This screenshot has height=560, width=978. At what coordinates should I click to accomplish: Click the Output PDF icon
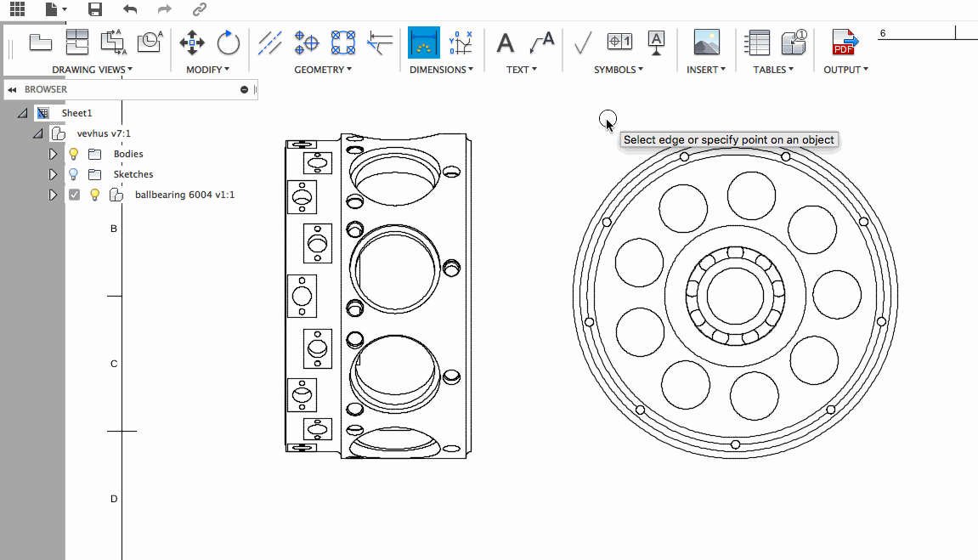(845, 42)
